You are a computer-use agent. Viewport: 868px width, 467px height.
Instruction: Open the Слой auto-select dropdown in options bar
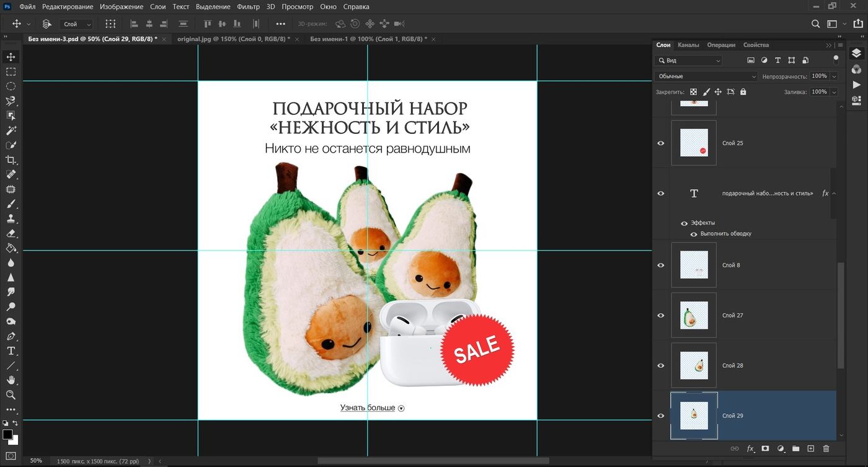pos(77,24)
